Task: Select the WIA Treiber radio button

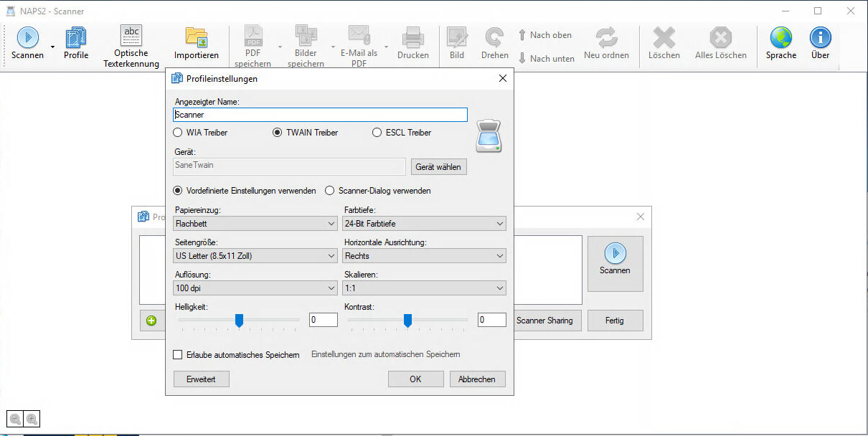Action: click(178, 133)
